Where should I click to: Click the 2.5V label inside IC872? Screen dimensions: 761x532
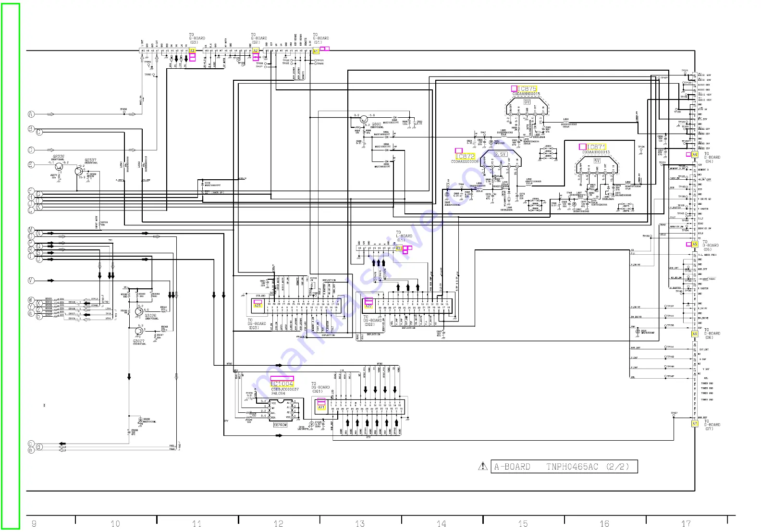point(500,154)
